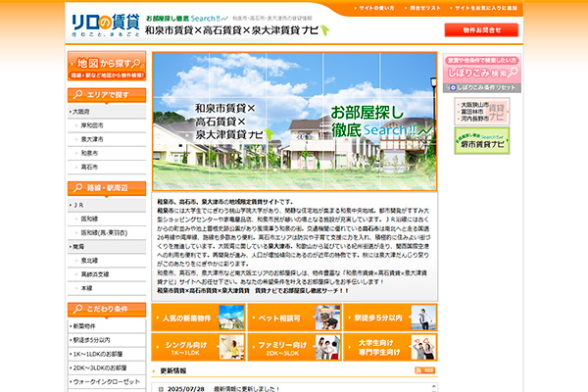Click magnifier icon in 路線・駅周辺 header
The width and height of the screenshot is (588, 392).
click(78, 187)
